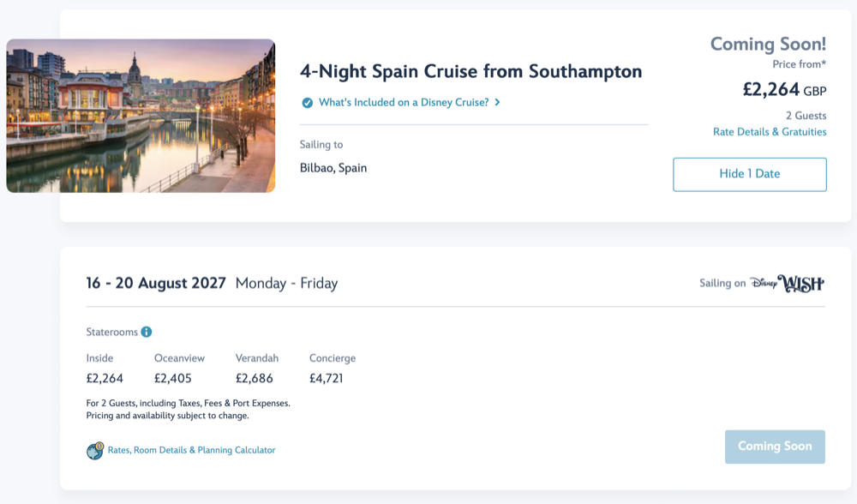Open the Staterooms info icon
Image resolution: width=857 pixels, height=504 pixels.
coord(147,332)
